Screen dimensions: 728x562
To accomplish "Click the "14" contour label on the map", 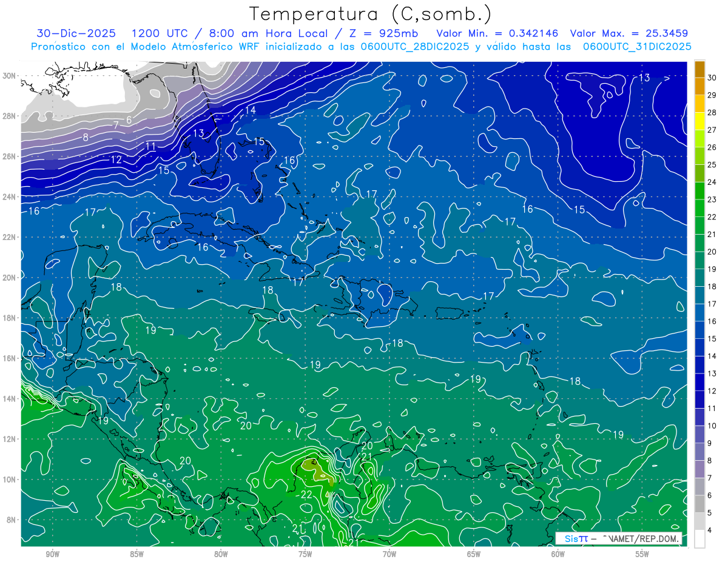I will 251,110.
